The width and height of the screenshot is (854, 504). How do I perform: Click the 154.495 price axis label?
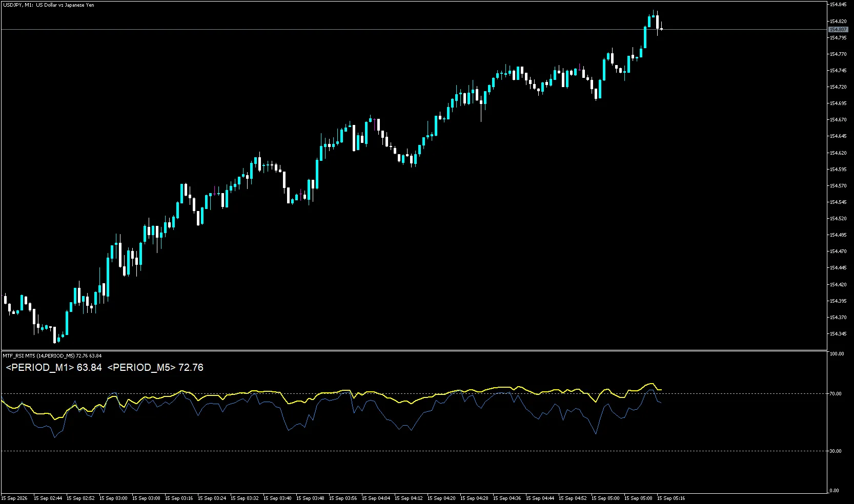[838, 235]
